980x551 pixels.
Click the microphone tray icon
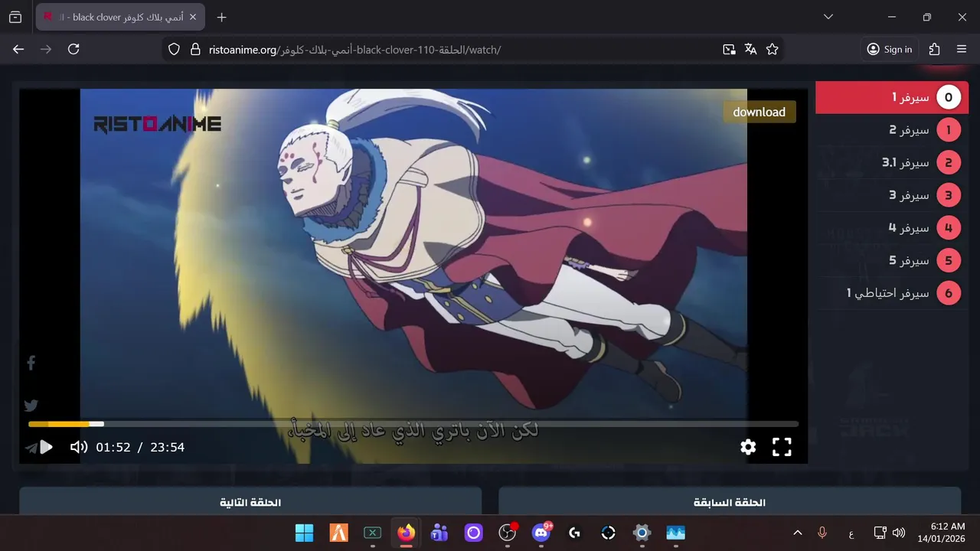pyautogui.click(x=822, y=533)
